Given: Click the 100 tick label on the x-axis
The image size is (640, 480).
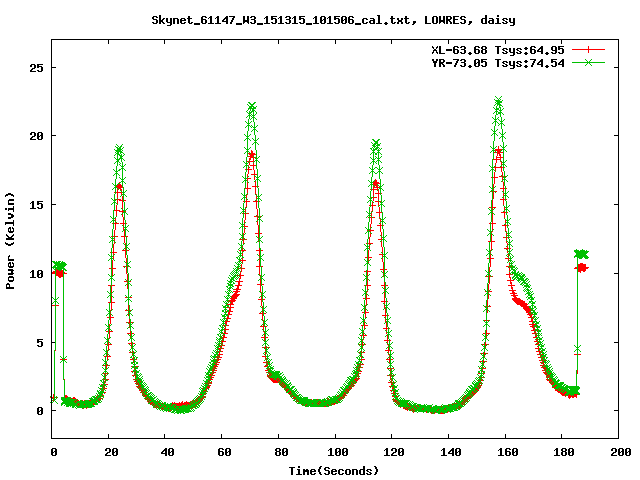Looking at the screenshot, I should (336, 453).
